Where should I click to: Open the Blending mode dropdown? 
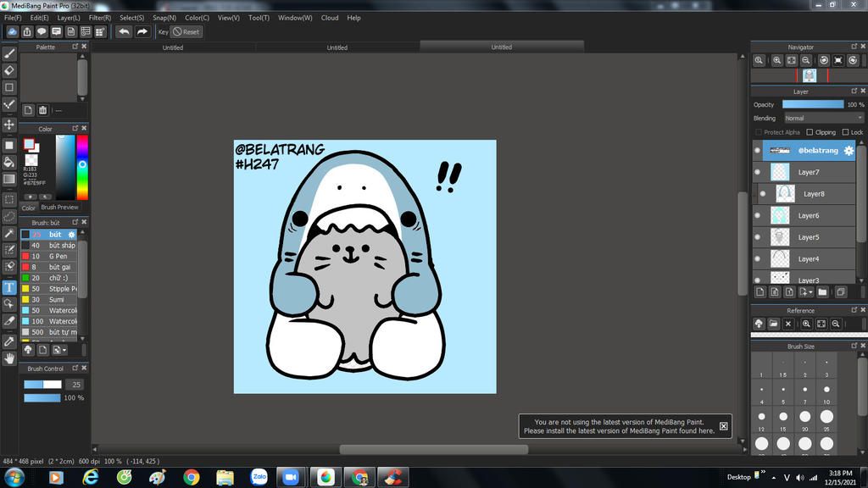(824, 118)
